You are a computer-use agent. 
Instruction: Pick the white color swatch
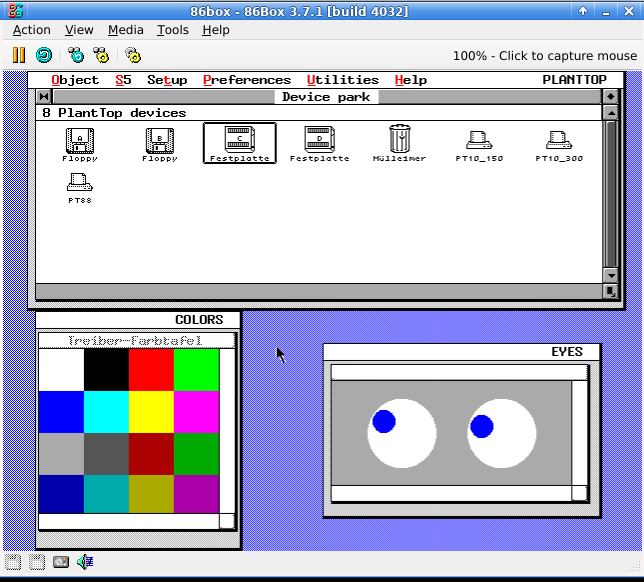pyautogui.click(x=61, y=370)
